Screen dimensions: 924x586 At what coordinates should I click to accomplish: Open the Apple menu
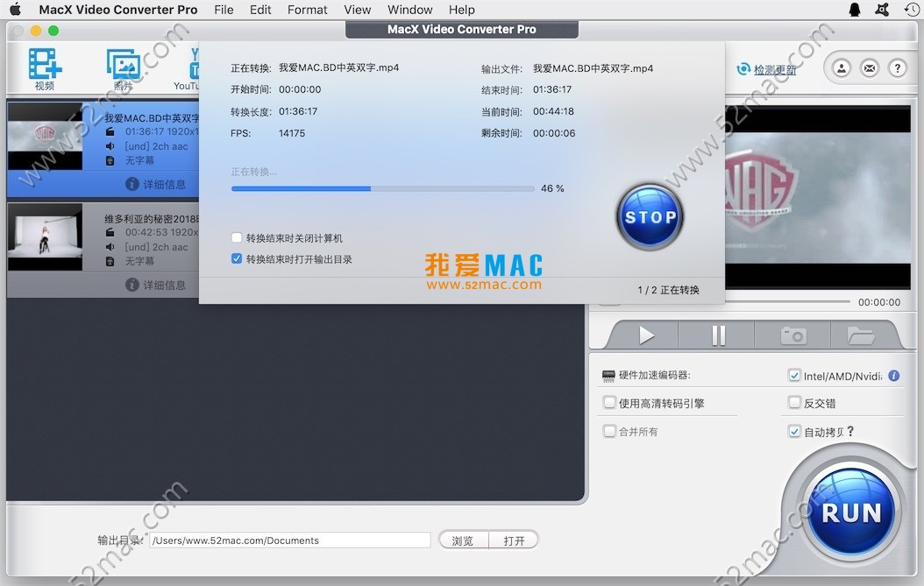pyautogui.click(x=15, y=10)
